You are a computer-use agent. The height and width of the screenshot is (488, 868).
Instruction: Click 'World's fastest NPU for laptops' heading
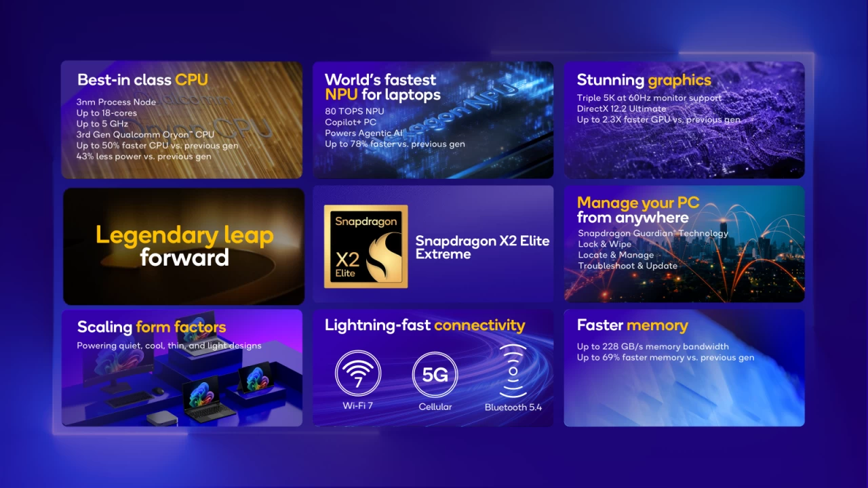pos(382,87)
